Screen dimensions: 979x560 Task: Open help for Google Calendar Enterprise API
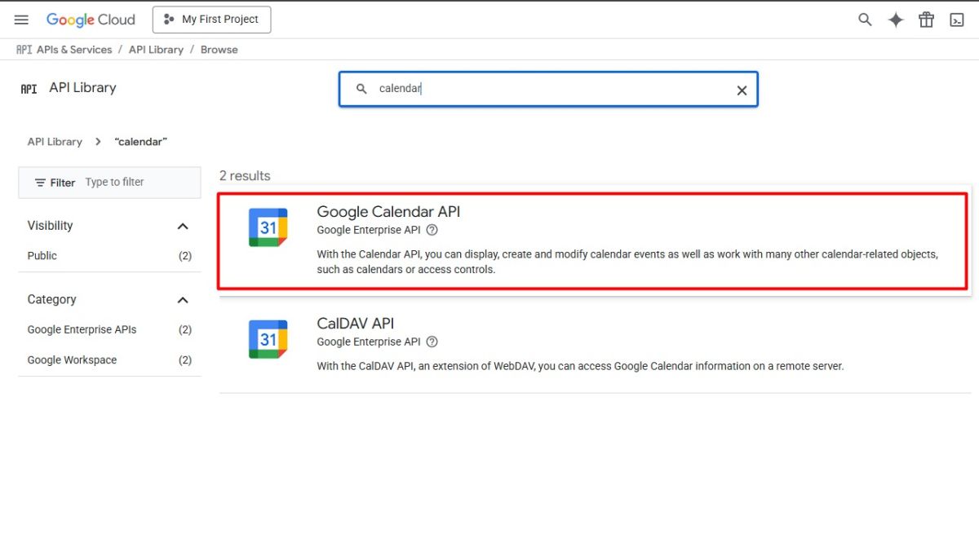(432, 230)
